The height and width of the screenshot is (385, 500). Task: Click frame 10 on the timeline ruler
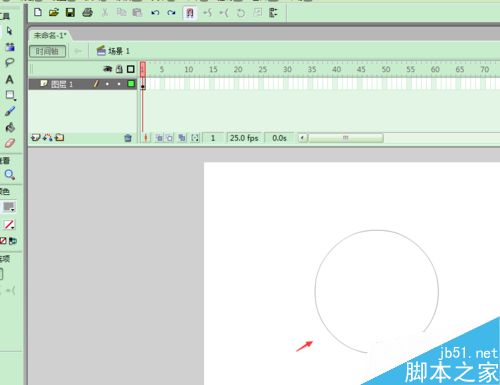[x=189, y=69]
